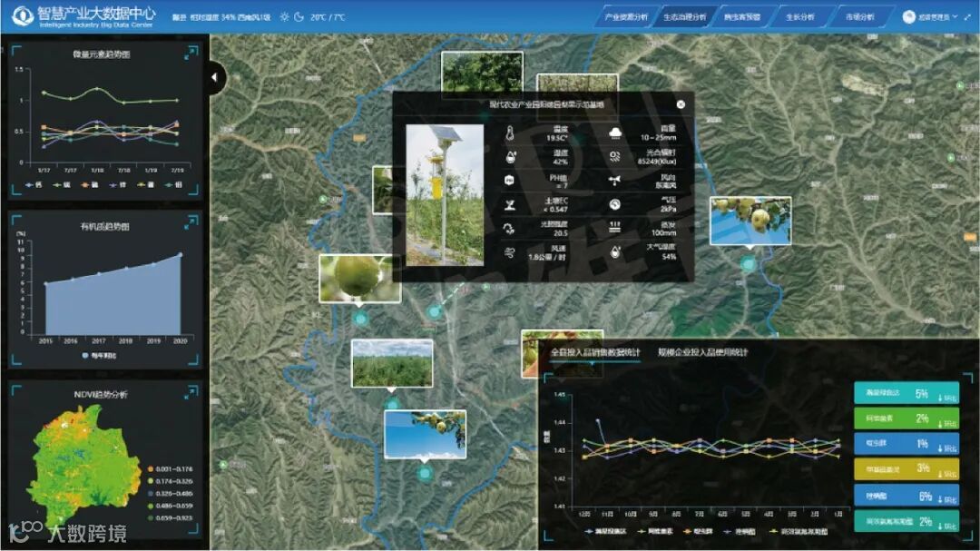This screenshot has height=551, width=980.
Task: Click the wind direction vane icon
Action: coord(615,181)
